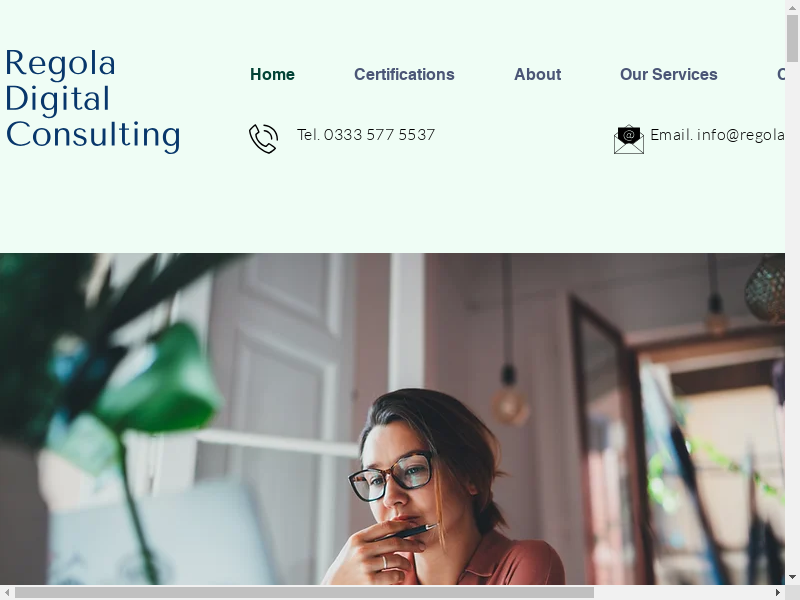
Task: Click the horizontal scrollbar right arrow
Action: pos(778,592)
